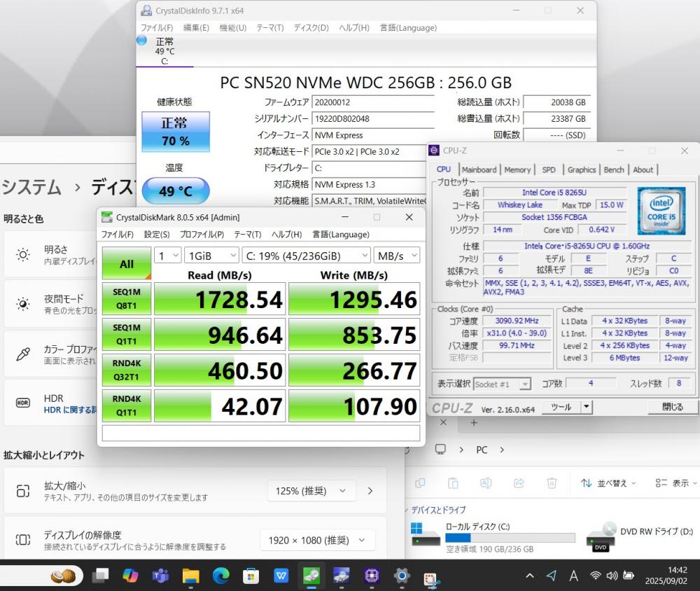The width and height of the screenshot is (700, 591).
Task: Open the WPS Office taskbar icon
Action: point(281,576)
